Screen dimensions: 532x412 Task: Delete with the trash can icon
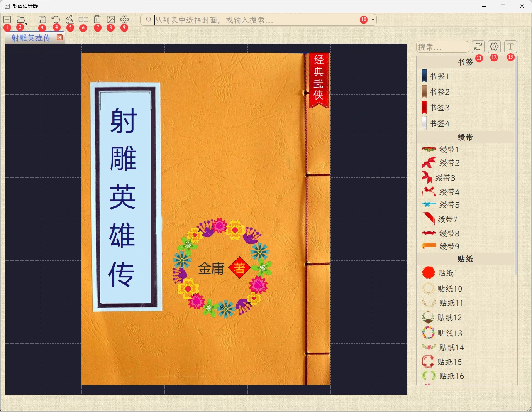[97, 20]
